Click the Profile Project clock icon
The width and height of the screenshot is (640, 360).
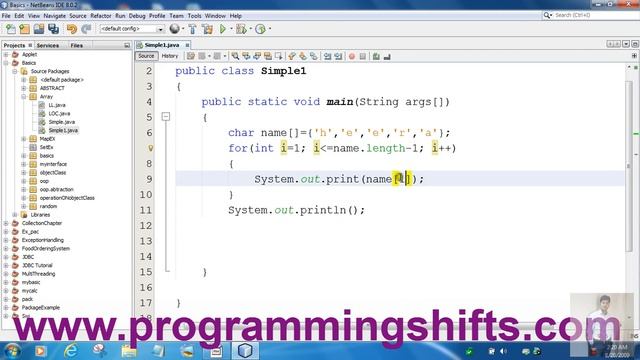tap(260, 29)
